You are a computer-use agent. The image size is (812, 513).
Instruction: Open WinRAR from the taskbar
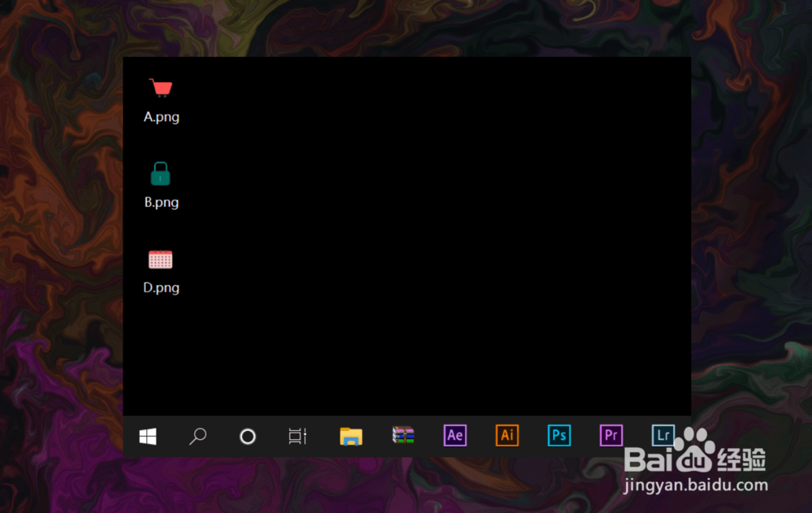coord(402,435)
